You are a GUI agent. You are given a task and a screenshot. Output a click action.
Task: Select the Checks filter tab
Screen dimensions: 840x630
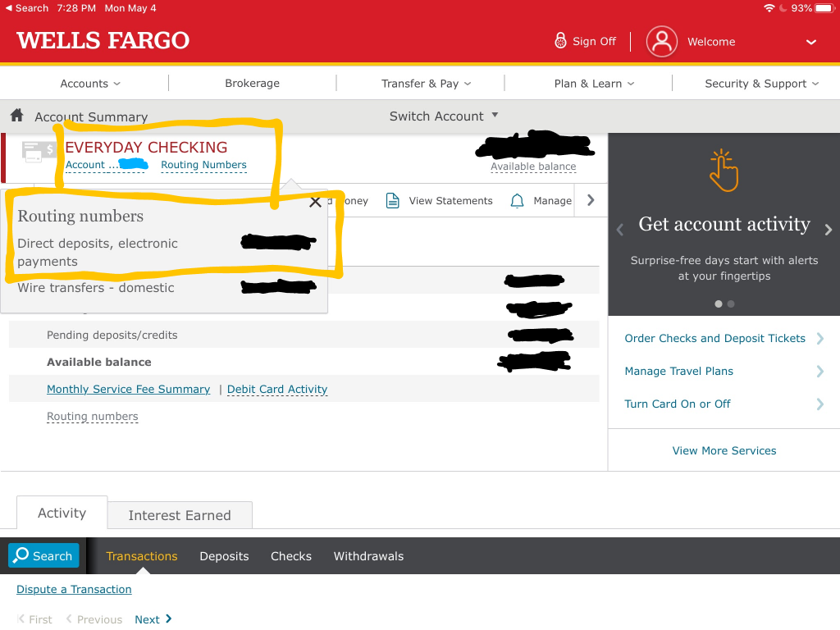(291, 556)
